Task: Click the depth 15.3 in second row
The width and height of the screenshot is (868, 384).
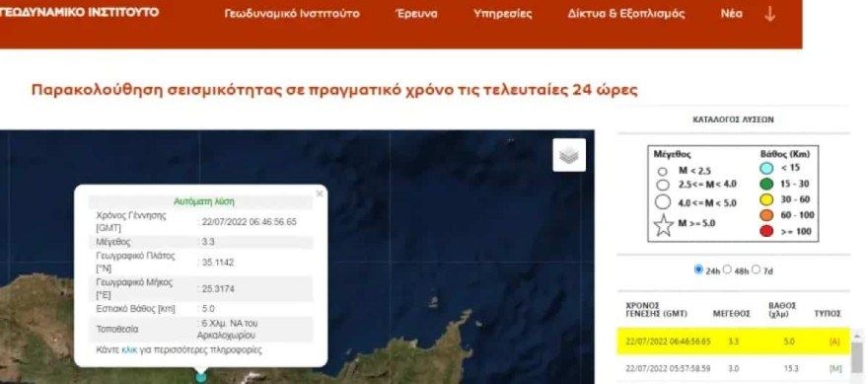Action: tap(790, 368)
